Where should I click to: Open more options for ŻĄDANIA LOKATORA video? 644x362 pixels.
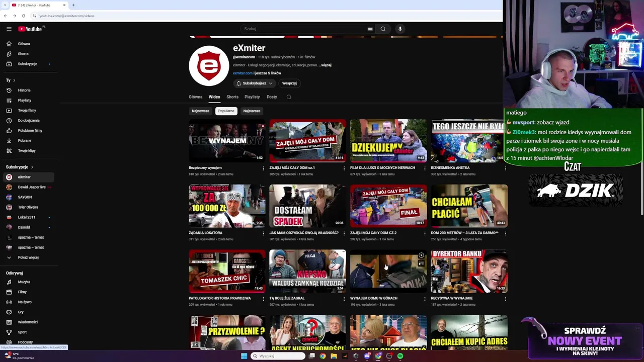(263, 233)
